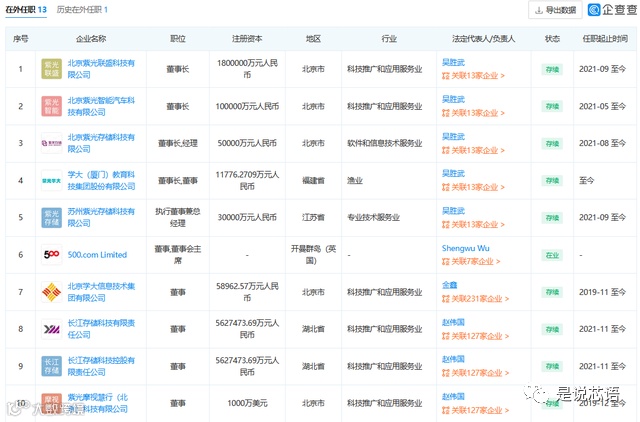Image resolution: width=640 pixels, height=422 pixels.
Task: Click the 企查查 logo icon
Action: 594,10
